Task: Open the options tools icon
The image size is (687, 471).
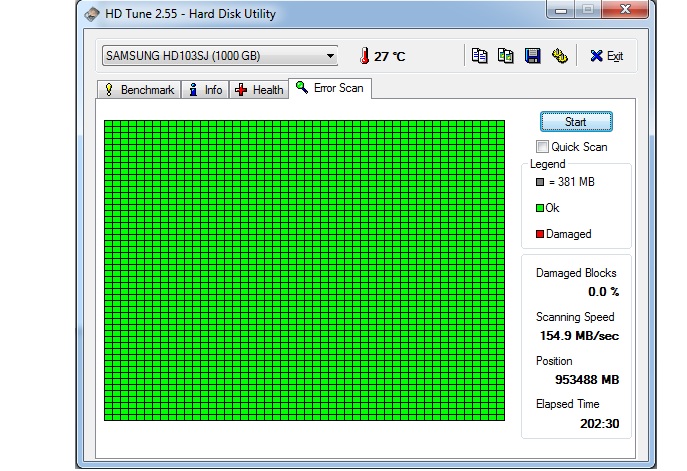Action: 559,56
